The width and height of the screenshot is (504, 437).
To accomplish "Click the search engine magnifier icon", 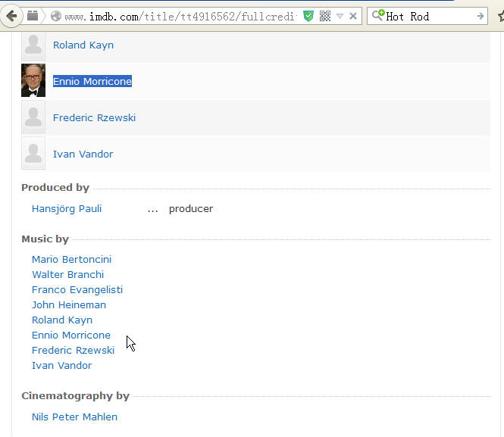I will 378,15.
